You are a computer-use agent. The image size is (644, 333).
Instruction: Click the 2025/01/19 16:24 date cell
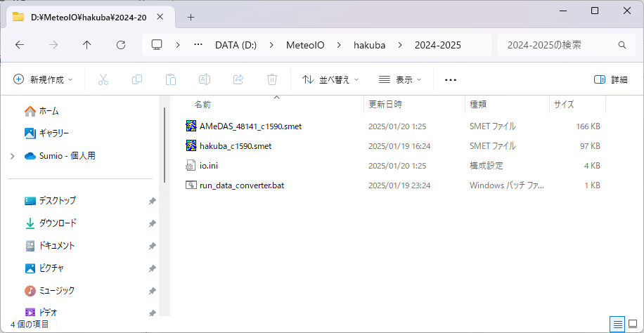(x=399, y=145)
